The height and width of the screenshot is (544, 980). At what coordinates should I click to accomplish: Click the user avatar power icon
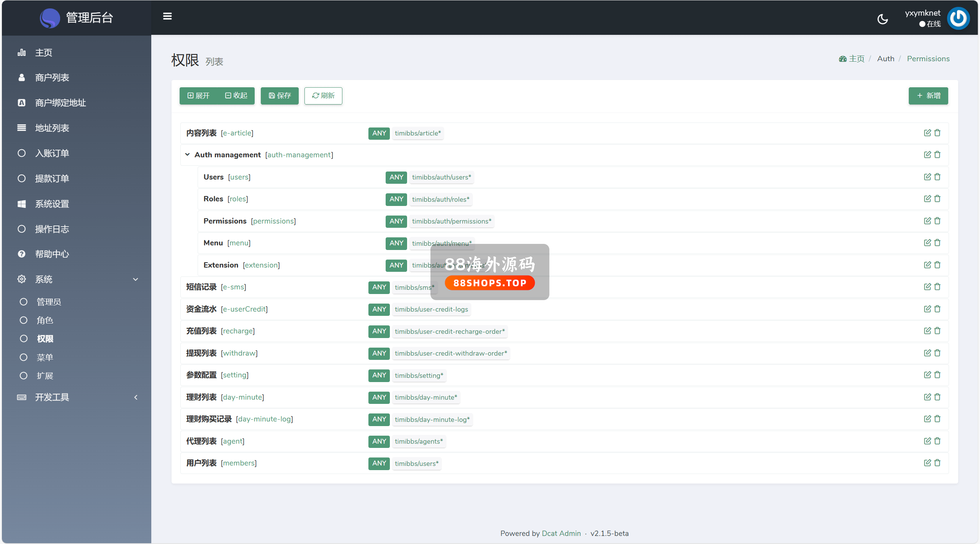tap(958, 18)
